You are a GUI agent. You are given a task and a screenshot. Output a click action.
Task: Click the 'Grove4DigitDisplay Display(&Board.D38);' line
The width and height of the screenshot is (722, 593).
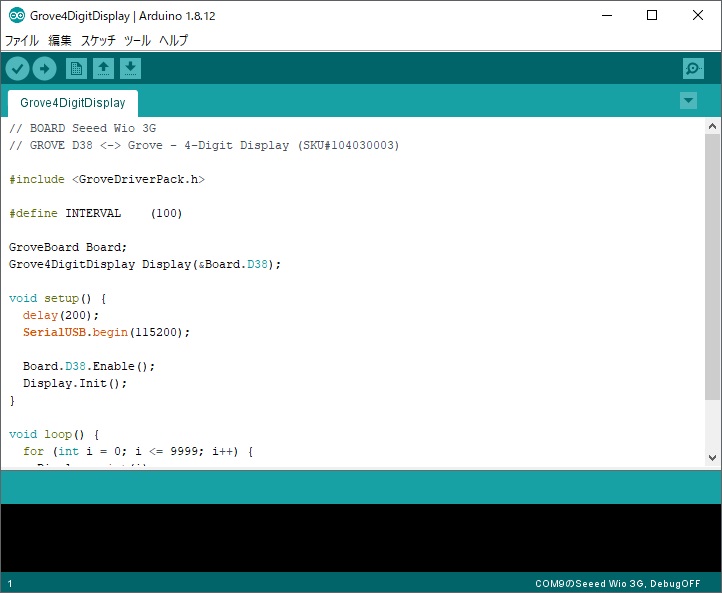[145, 264]
